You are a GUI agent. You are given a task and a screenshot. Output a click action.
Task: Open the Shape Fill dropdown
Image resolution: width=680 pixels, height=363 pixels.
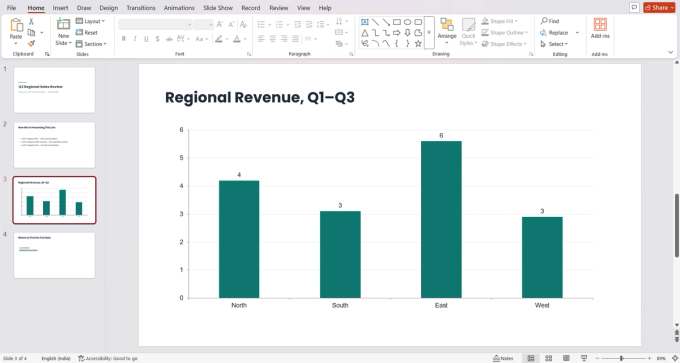[500, 21]
